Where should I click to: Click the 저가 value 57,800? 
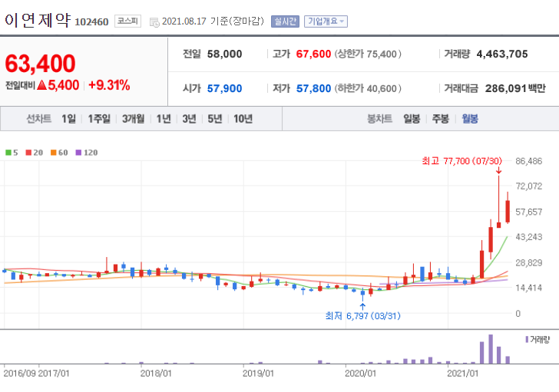coord(313,88)
